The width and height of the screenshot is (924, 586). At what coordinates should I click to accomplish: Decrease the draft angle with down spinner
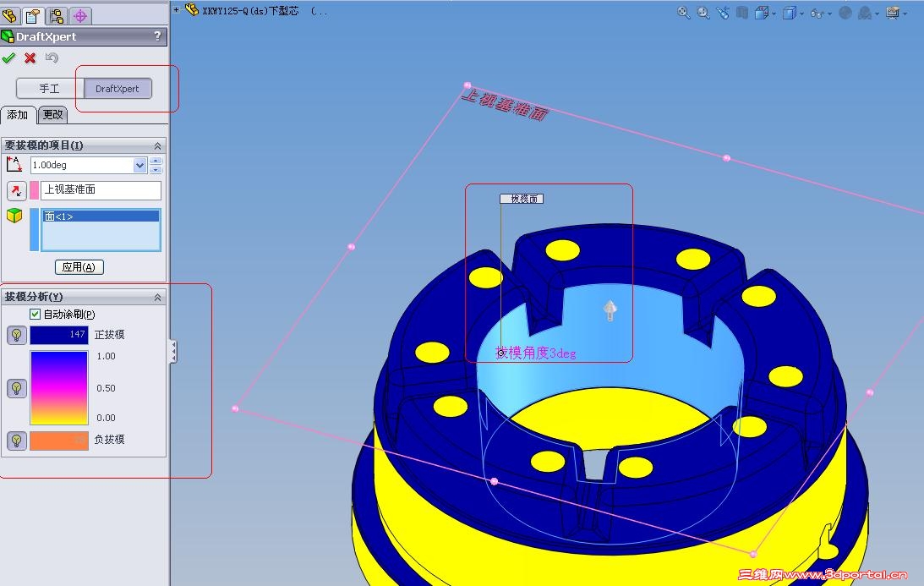pos(156,169)
